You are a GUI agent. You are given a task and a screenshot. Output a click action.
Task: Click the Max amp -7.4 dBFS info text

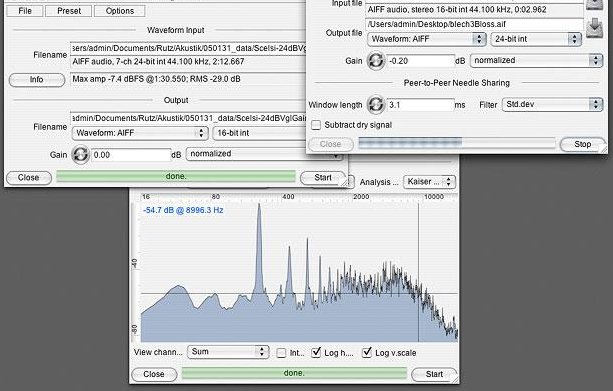(x=157, y=79)
